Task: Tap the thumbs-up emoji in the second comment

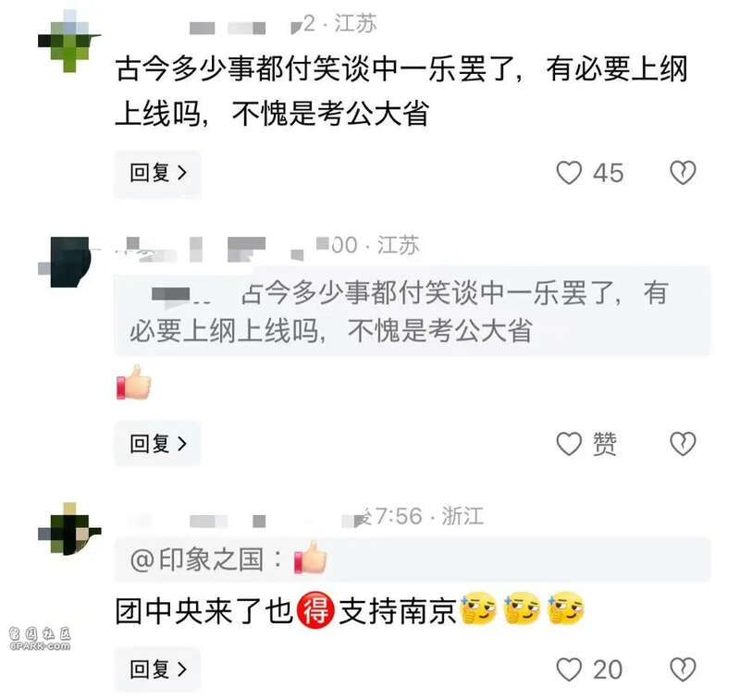Action: click(x=134, y=382)
